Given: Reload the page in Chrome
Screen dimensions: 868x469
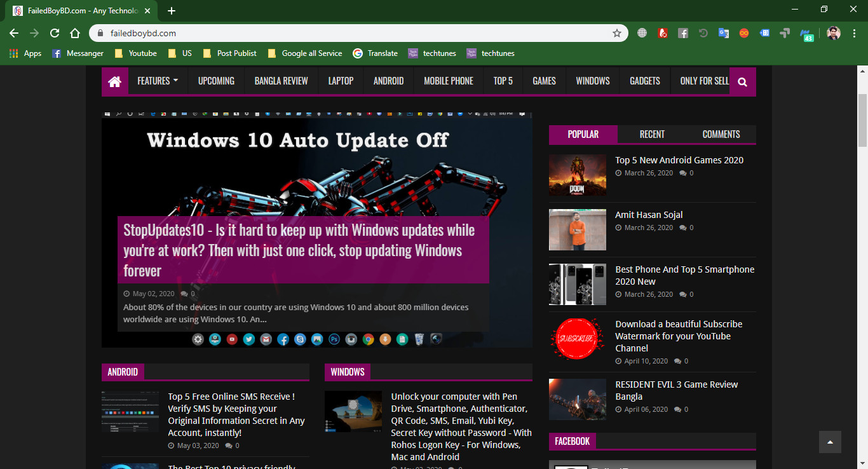Looking at the screenshot, I should tap(55, 33).
